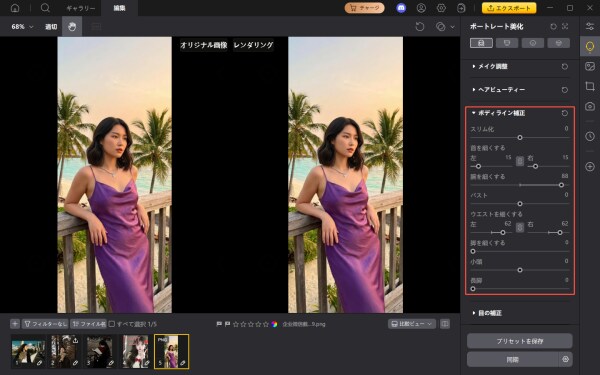Open adjustment sliders icon in right sidebar
Screen dimensions: 600x375
tap(590, 26)
